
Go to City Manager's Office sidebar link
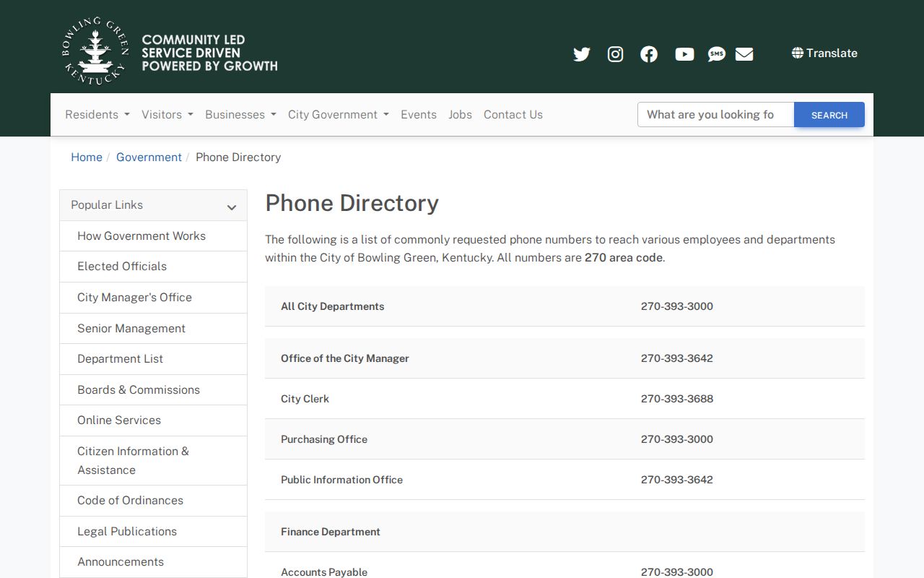[153, 298]
